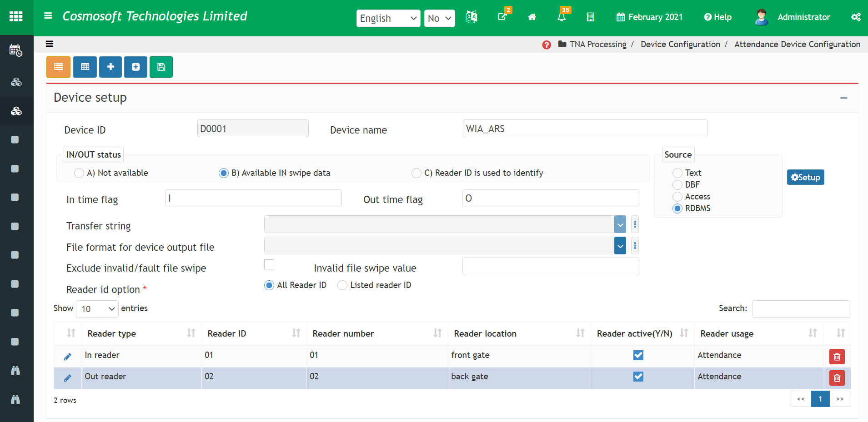Image resolution: width=868 pixels, height=422 pixels.
Task: Open the Administrator user menu
Action: [803, 17]
